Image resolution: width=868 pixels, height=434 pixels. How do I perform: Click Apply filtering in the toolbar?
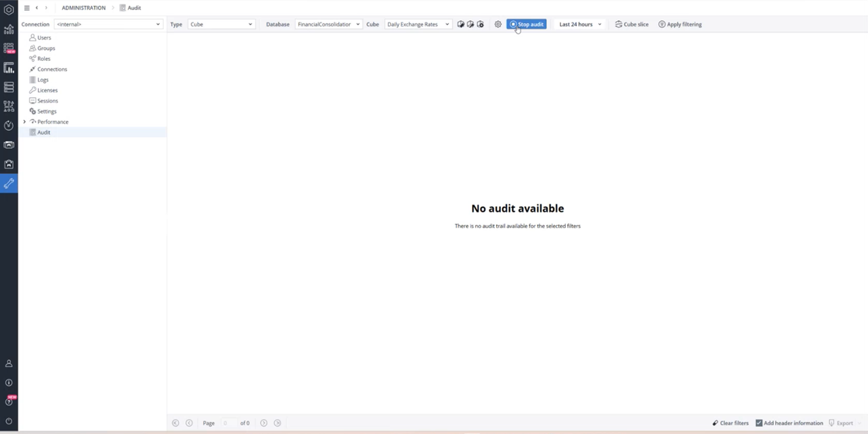[x=680, y=25]
